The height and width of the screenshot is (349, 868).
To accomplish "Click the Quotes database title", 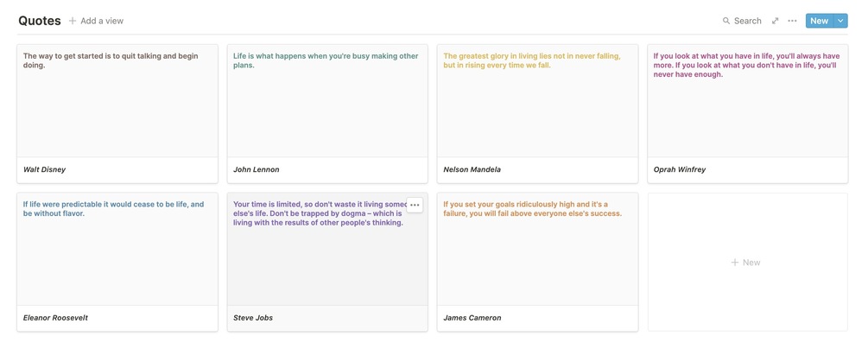I will pyautogui.click(x=40, y=21).
